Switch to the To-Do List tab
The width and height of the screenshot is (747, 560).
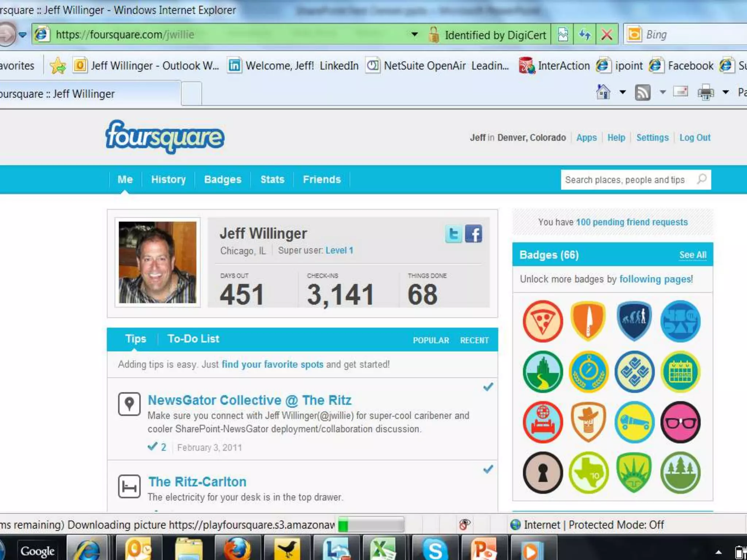pyautogui.click(x=193, y=339)
